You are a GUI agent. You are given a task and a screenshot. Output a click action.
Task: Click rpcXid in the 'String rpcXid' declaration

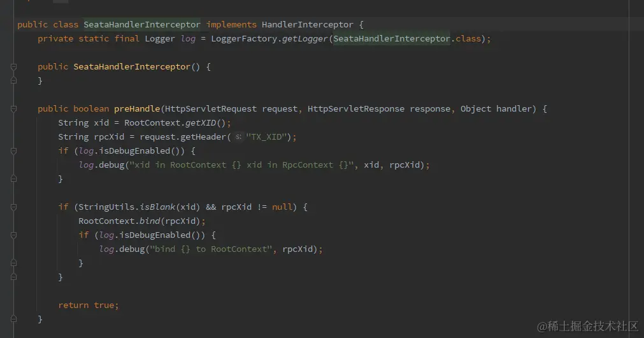click(x=109, y=137)
